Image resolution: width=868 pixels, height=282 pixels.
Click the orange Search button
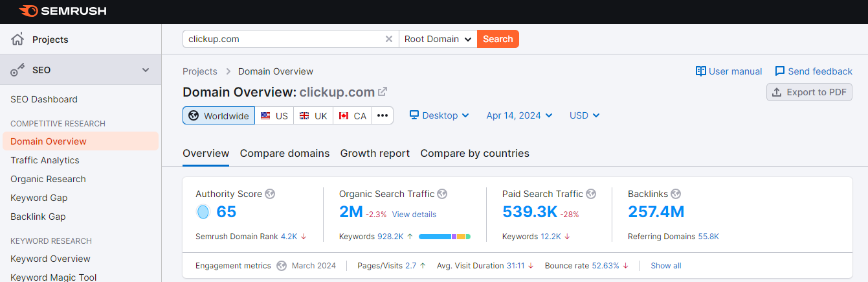[x=498, y=39]
